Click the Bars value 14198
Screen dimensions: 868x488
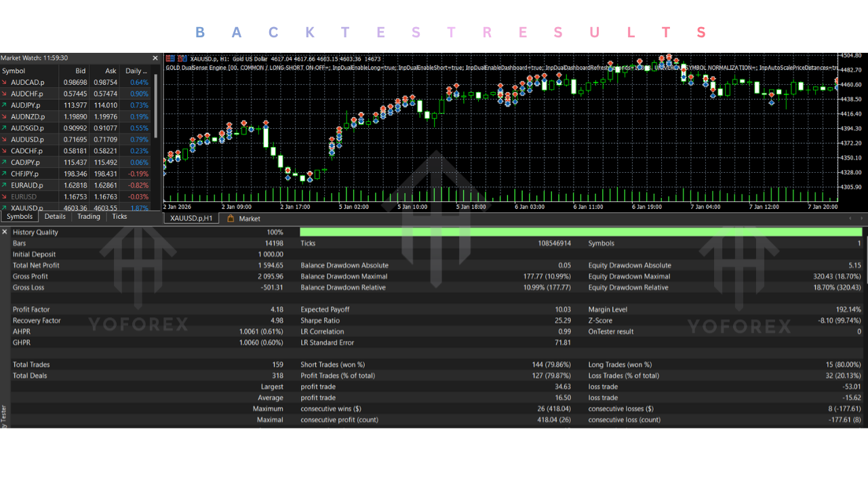[x=274, y=243]
